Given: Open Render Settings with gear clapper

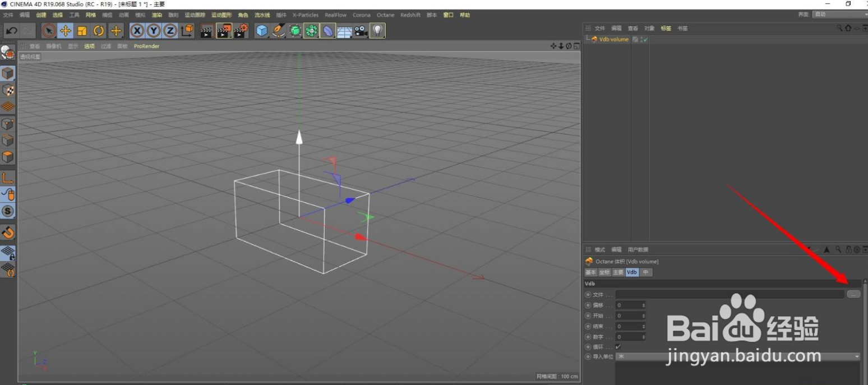Looking at the screenshot, I should [x=241, y=31].
